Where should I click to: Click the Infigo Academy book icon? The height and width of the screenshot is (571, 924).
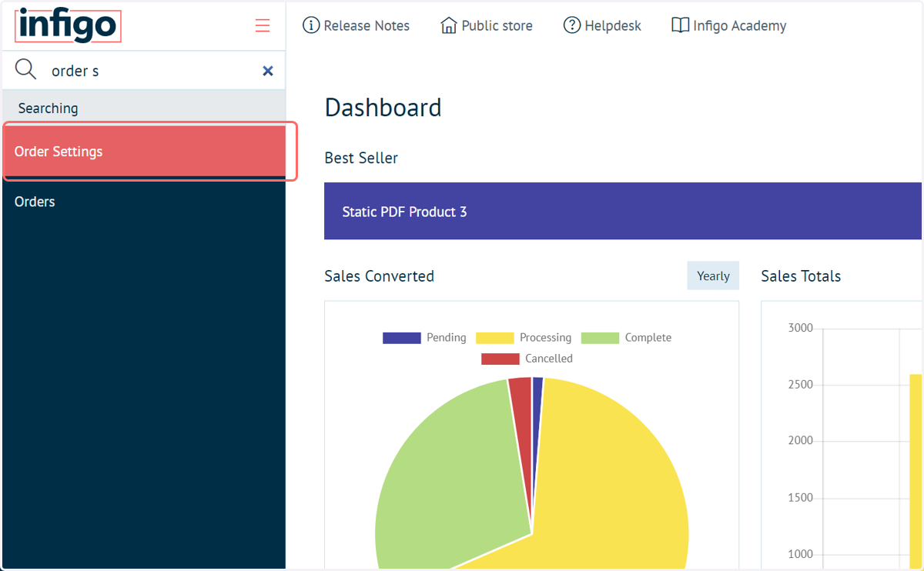[680, 25]
